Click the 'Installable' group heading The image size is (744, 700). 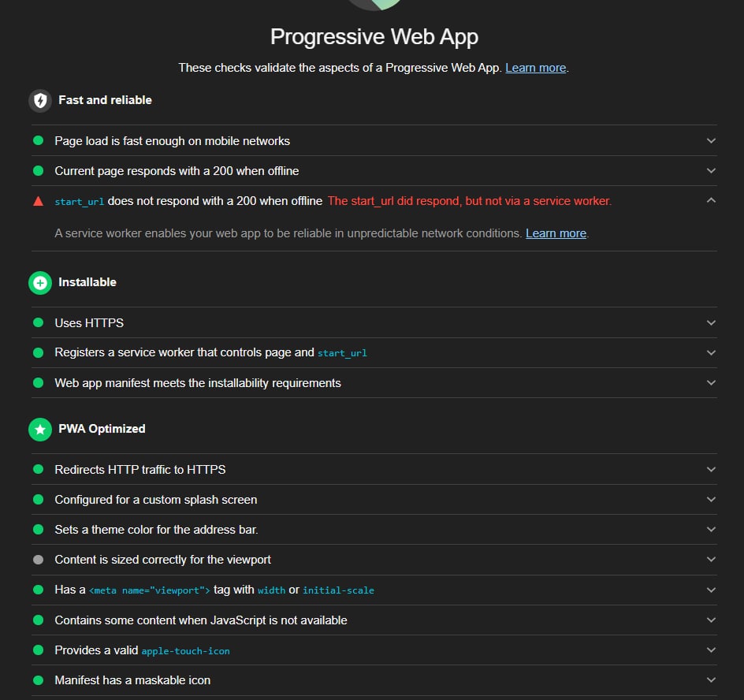[x=87, y=282]
